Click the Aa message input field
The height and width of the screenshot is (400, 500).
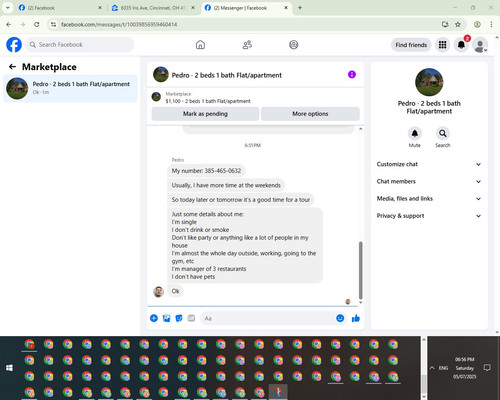[267, 318]
